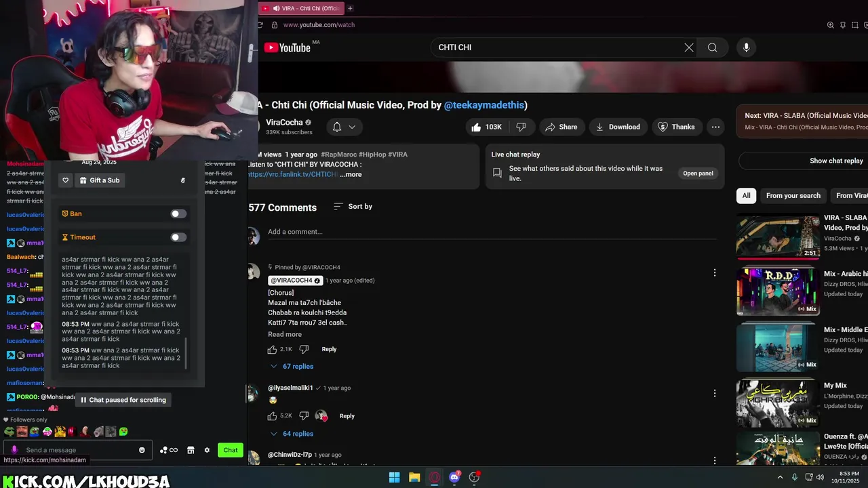Open options menu for ilyaselmaliki1 comment
Image resolution: width=868 pixels, height=488 pixels.
pos(714,393)
